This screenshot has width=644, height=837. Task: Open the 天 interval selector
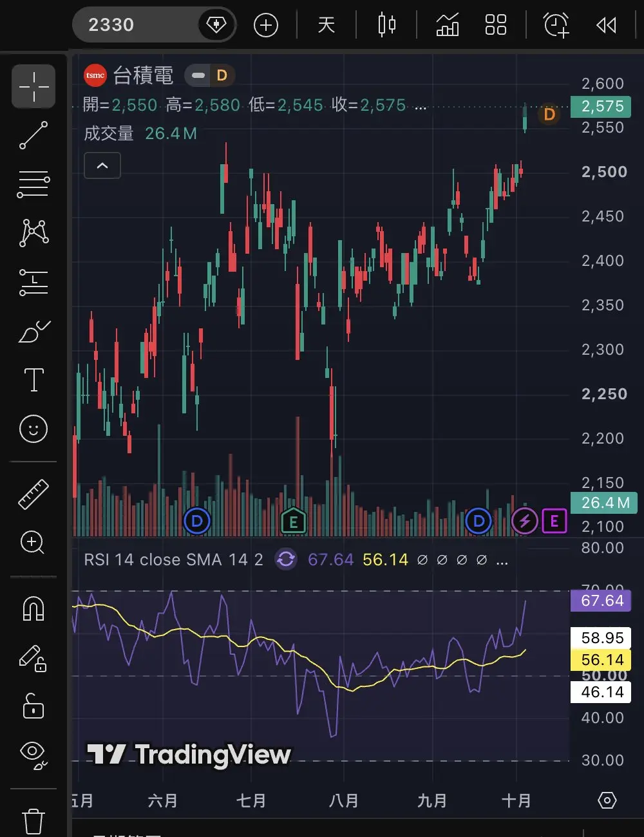[x=327, y=25]
